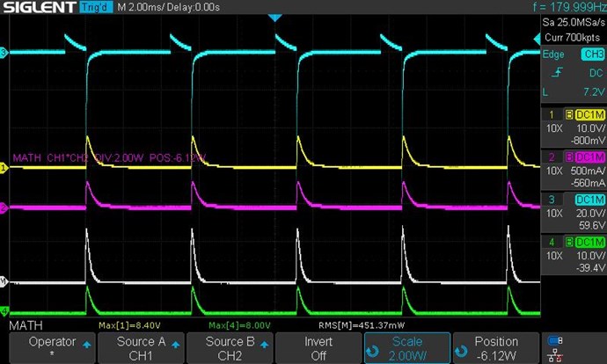Image resolution: width=607 pixels, height=364 pixels.
Task: Click channel 1 offset -800mV value
Action: [588, 141]
